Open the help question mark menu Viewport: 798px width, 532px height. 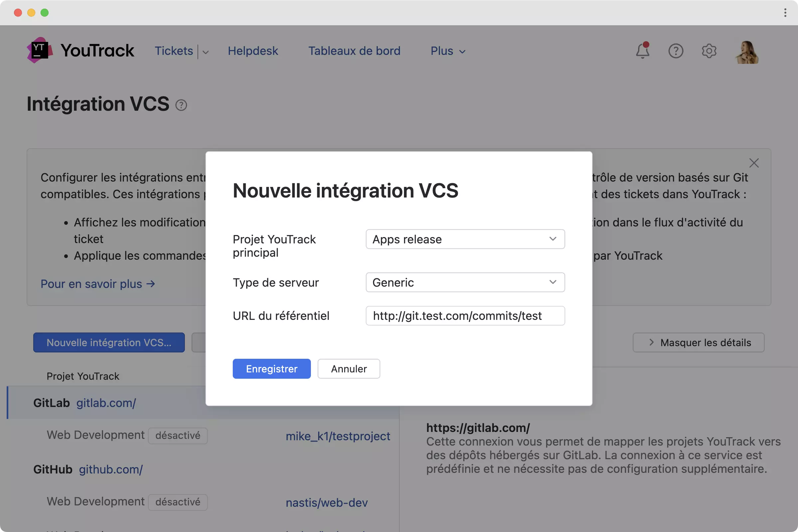point(676,51)
